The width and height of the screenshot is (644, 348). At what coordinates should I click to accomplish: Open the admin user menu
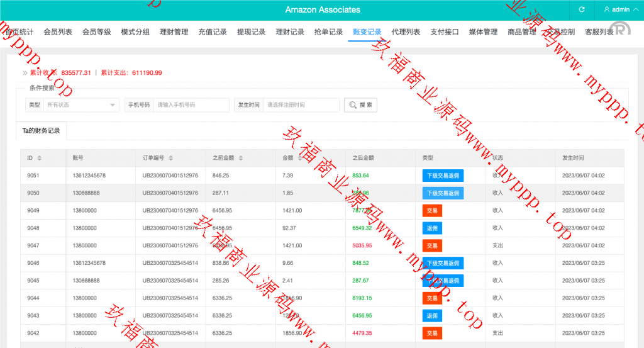(x=616, y=10)
